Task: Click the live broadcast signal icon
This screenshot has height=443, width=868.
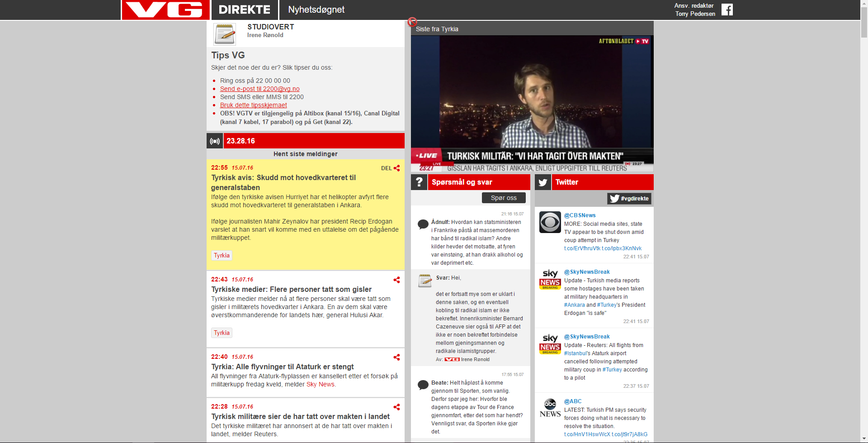Action: tap(215, 141)
